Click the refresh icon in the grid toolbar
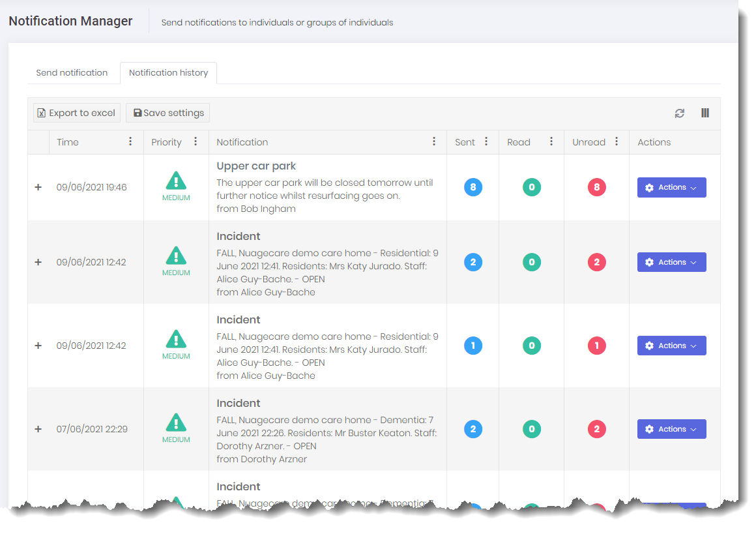The height and width of the screenshot is (534, 756). [x=680, y=113]
